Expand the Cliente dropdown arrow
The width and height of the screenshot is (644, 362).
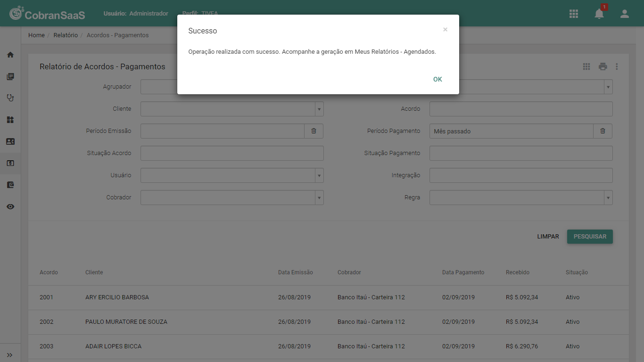[319, 109]
